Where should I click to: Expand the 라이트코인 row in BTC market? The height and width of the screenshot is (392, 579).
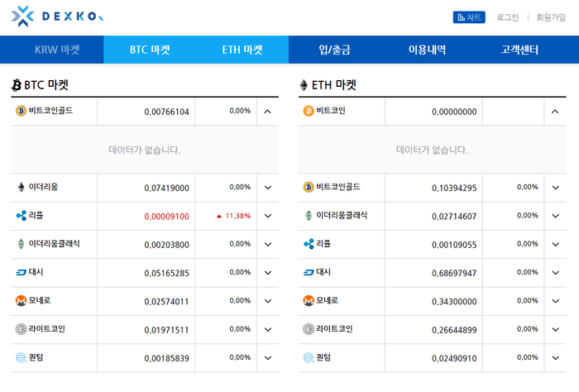268,330
